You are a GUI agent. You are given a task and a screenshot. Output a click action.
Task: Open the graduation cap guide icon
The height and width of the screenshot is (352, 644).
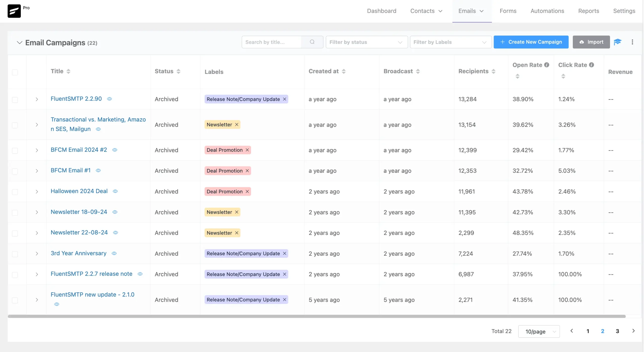tap(618, 42)
